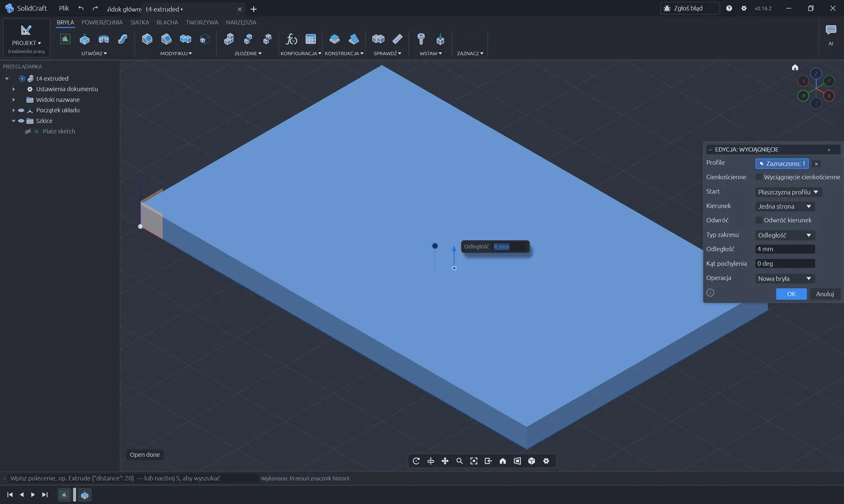Switch to the POWIERZCHNIA tab

tap(102, 23)
